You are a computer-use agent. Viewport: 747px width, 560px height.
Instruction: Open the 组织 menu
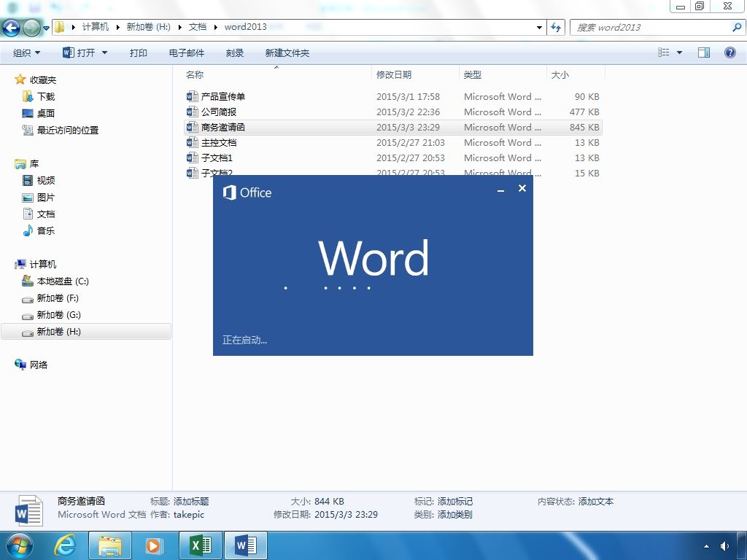point(27,52)
